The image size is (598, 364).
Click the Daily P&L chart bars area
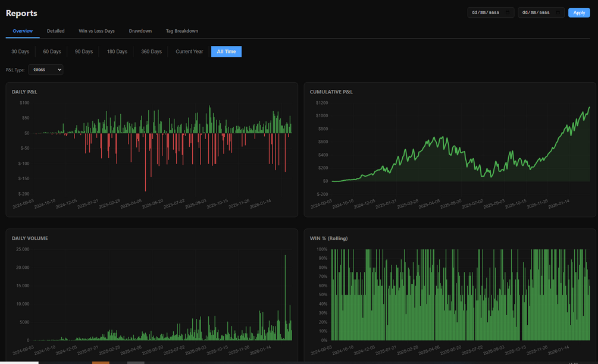pyautogui.click(x=162, y=149)
